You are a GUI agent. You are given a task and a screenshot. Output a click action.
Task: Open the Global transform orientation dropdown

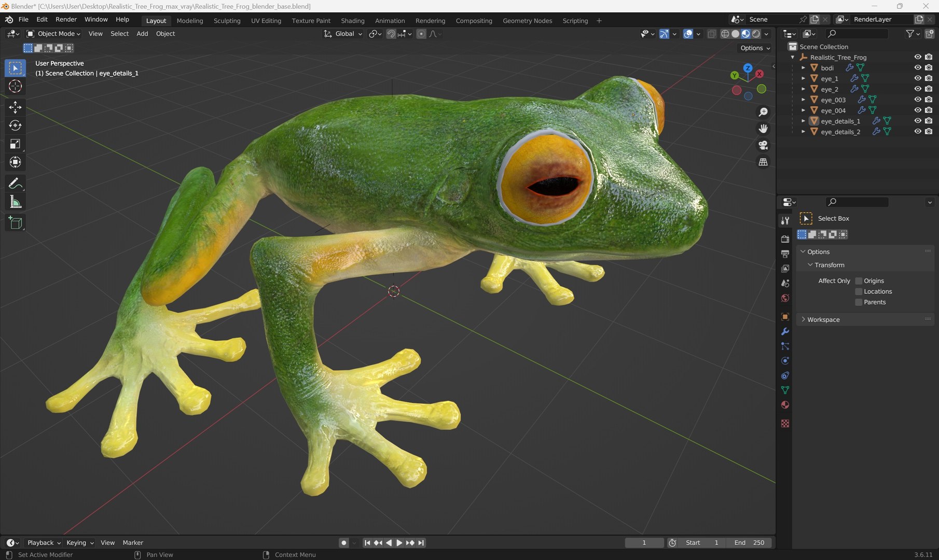[x=343, y=34]
